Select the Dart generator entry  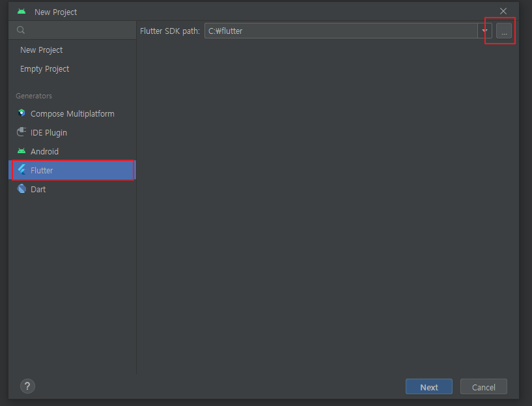point(72,189)
